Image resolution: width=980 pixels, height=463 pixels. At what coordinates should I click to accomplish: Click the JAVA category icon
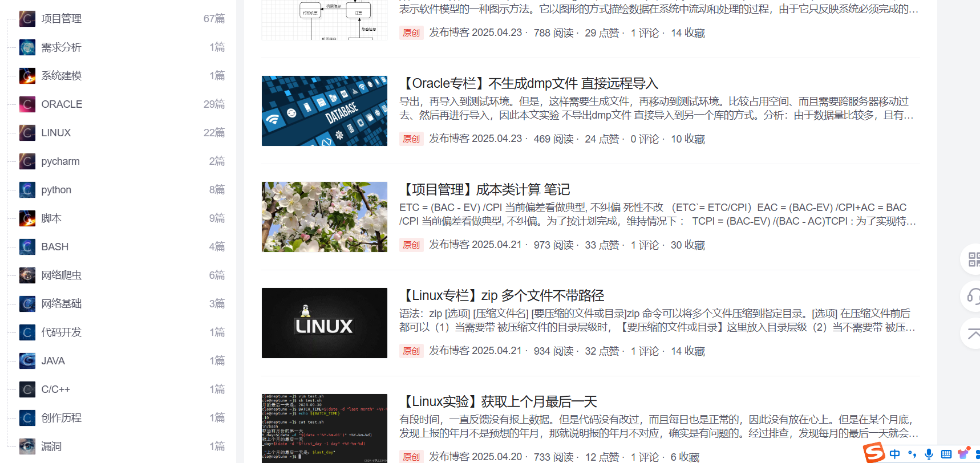tap(27, 361)
